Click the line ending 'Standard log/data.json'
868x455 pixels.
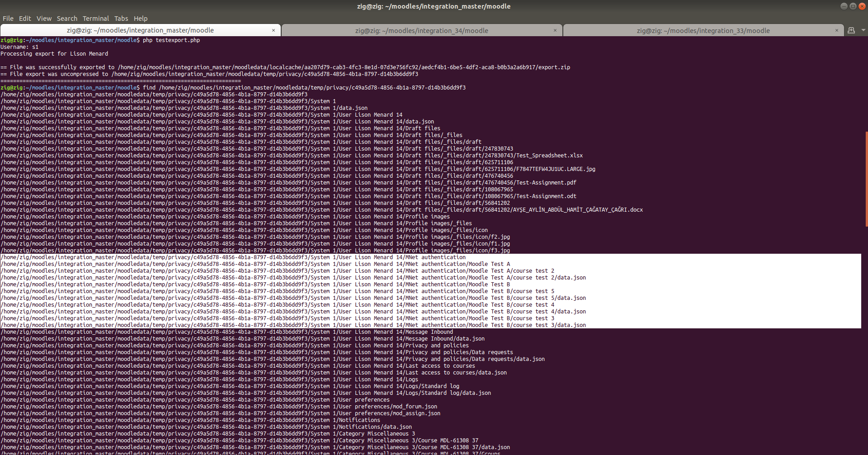click(x=246, y=393)
